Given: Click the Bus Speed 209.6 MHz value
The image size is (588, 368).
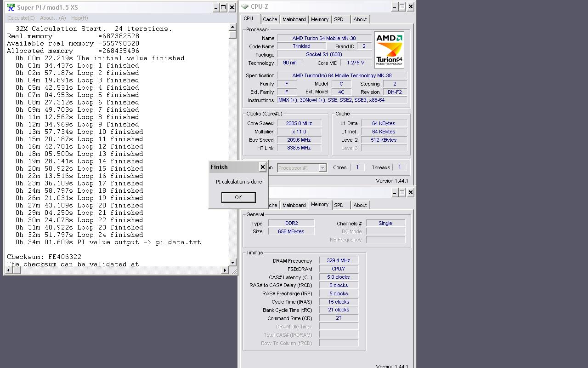Looking at the screenshot, I should [x=299, y=140].
